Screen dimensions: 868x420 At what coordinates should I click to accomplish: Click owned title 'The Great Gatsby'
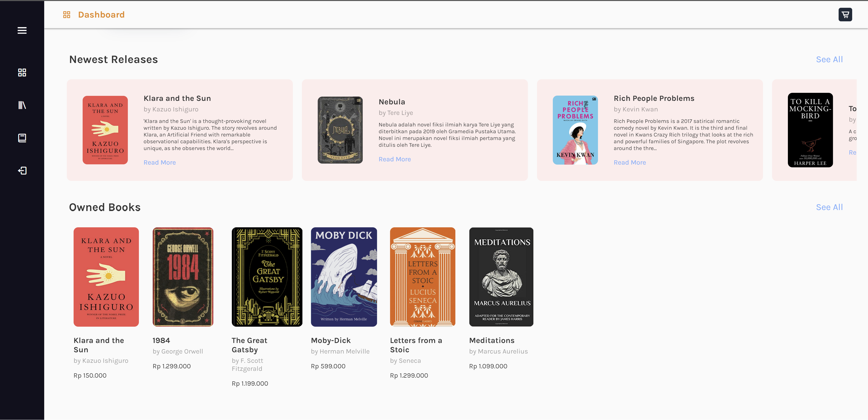[x=249, y=345]
